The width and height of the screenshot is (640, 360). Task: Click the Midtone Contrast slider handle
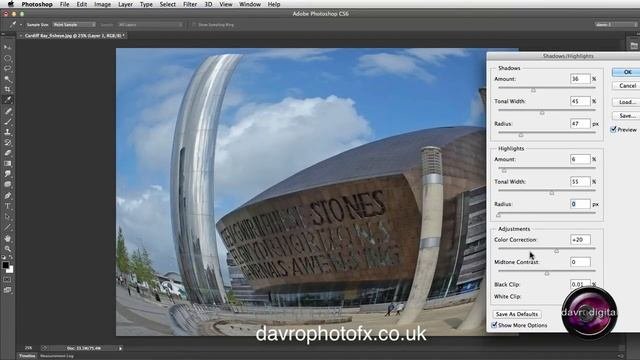[x=547, y=273]
